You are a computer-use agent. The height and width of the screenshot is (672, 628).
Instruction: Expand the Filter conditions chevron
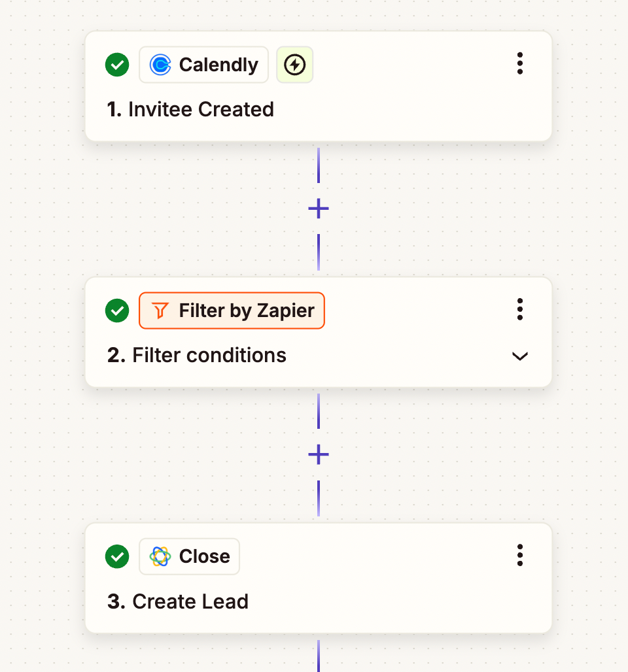coord(520,356)
